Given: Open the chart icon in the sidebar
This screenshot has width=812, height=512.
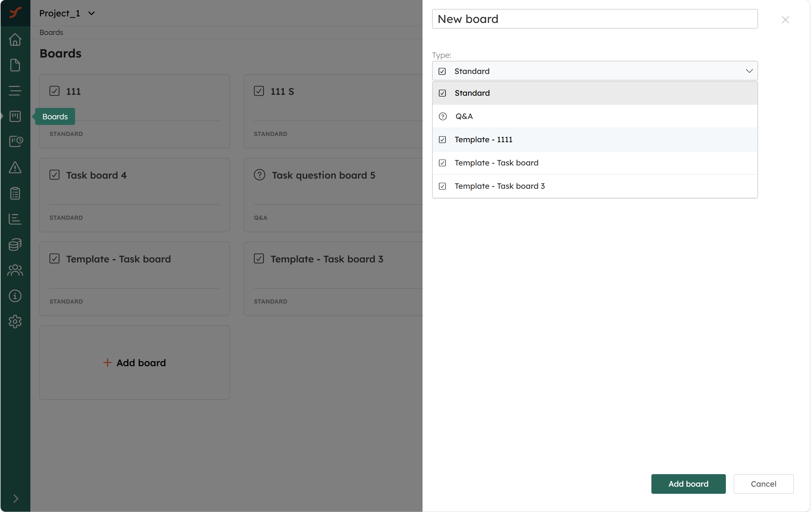Looking at the screenshot, I should pos(15,219).
